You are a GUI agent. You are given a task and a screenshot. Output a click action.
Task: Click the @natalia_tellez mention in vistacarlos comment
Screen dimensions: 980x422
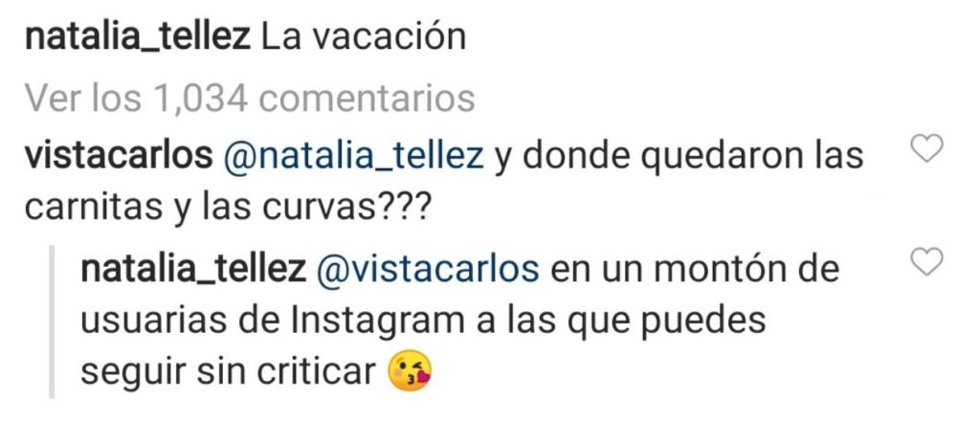point(354,158)
